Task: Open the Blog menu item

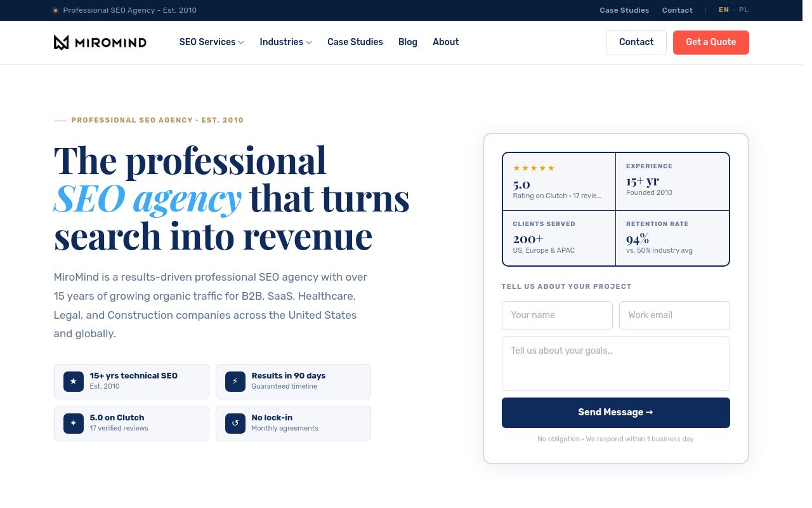Action: pyautogui.click(x=408, y=42)
